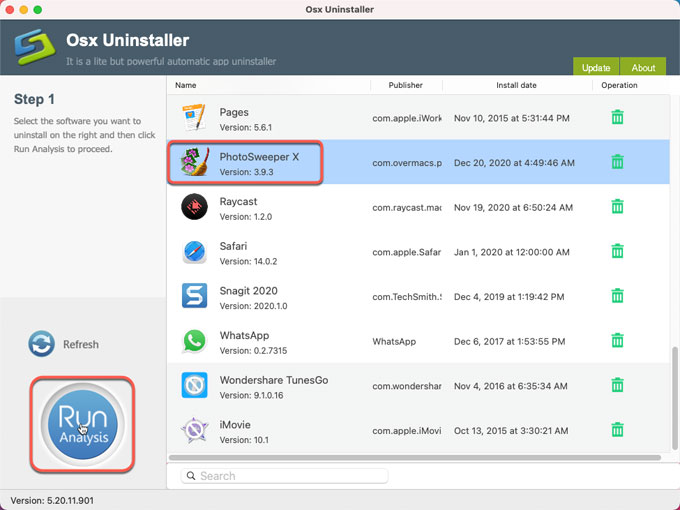The width and height of the screenshot is (680, 510).
Task: Click the trash icon for PhotoSweeper X
Action: coord(617,162)
